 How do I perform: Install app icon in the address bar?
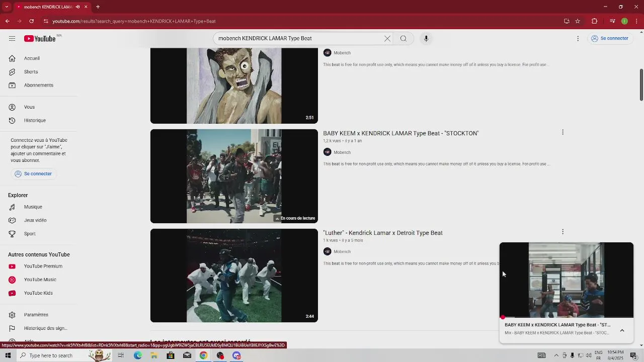[x=567, y=21]
